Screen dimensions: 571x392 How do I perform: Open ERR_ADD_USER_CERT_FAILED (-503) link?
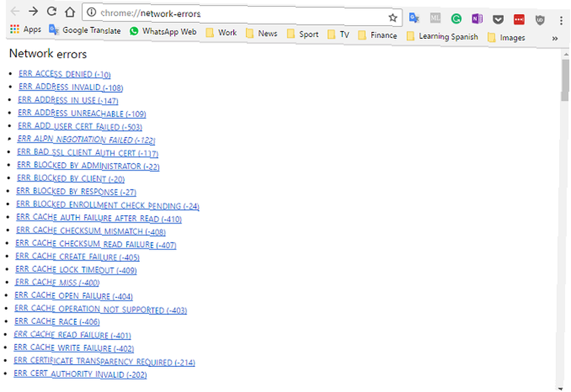tap(80, 126)
